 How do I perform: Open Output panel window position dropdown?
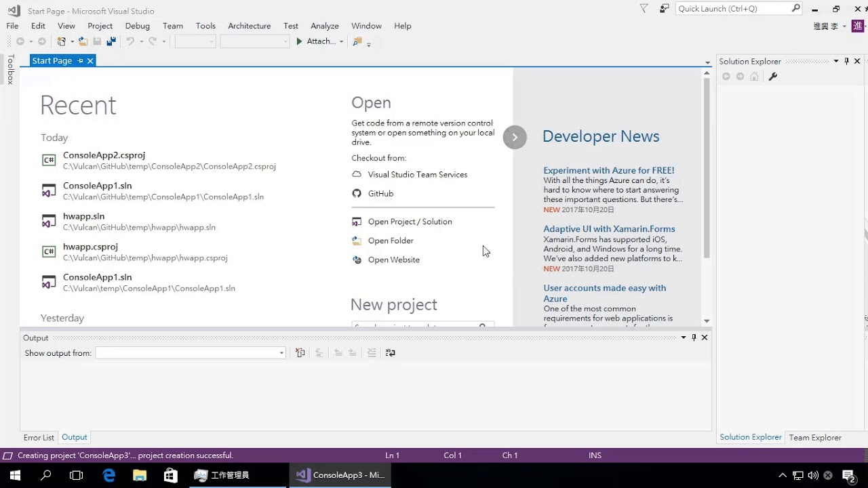pos(684,338)
